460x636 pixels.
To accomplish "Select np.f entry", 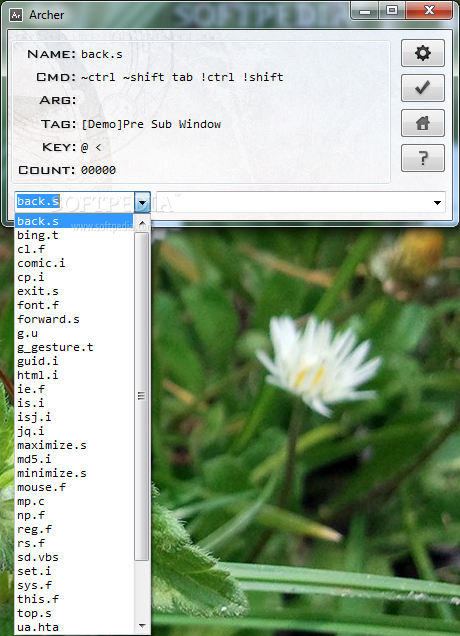I will click(74, 515).
